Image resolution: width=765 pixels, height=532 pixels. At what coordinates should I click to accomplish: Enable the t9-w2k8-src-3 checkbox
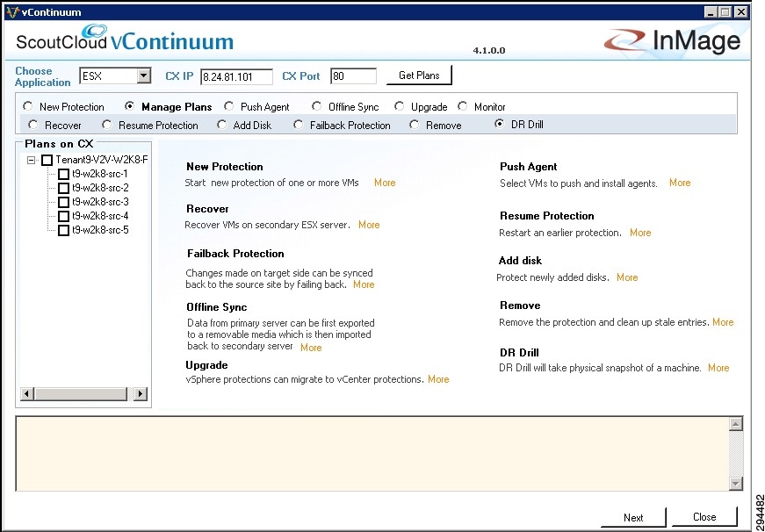click(63, 203)
